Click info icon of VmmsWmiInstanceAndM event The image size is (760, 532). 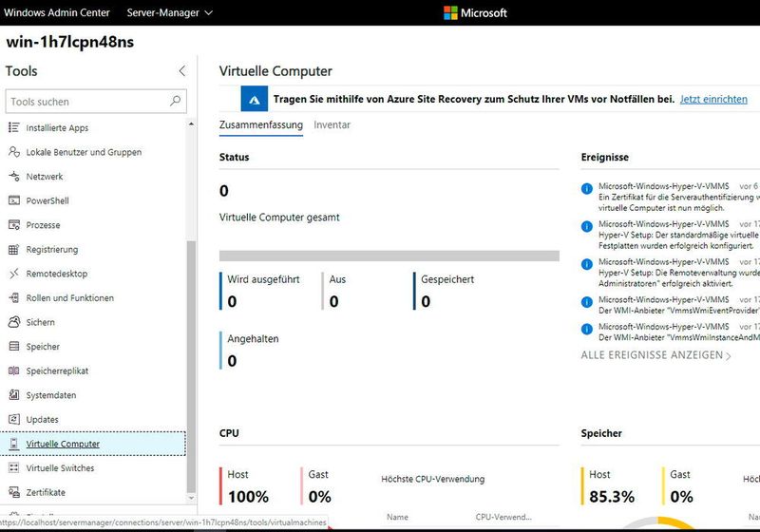pos(586,329)
